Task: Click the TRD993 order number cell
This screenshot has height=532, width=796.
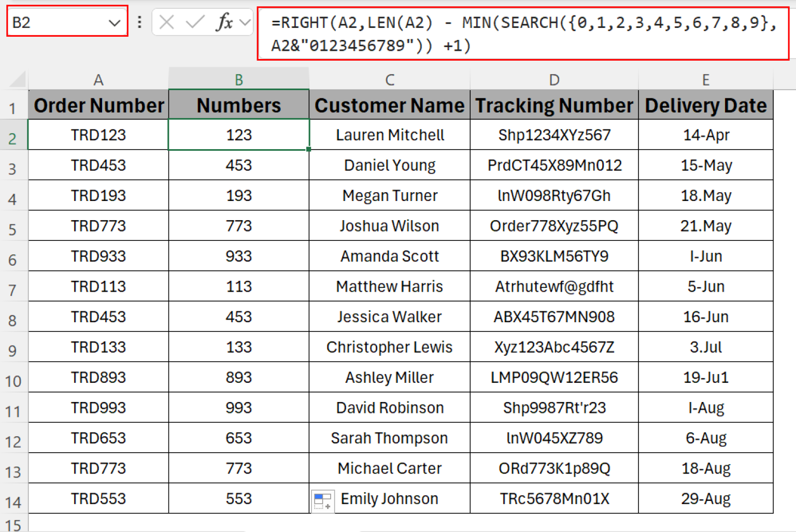Action: pyautogui.click(x=98, y=407)
